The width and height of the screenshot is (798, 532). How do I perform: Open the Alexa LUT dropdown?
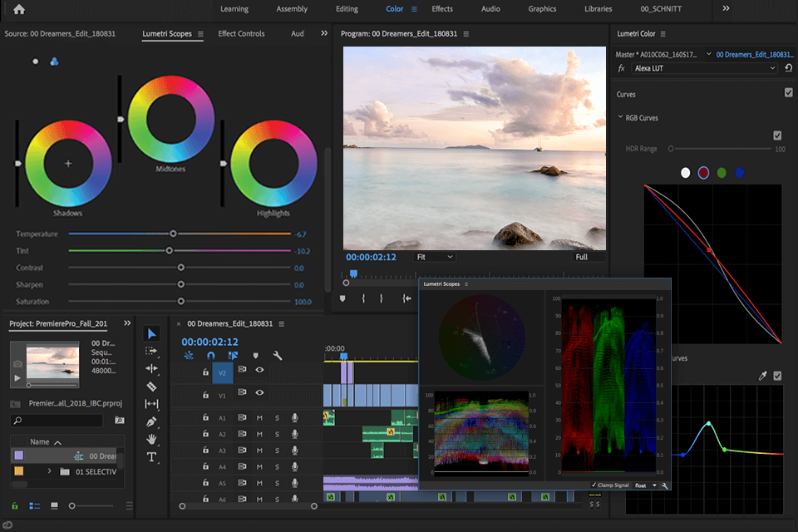[702, 68]
